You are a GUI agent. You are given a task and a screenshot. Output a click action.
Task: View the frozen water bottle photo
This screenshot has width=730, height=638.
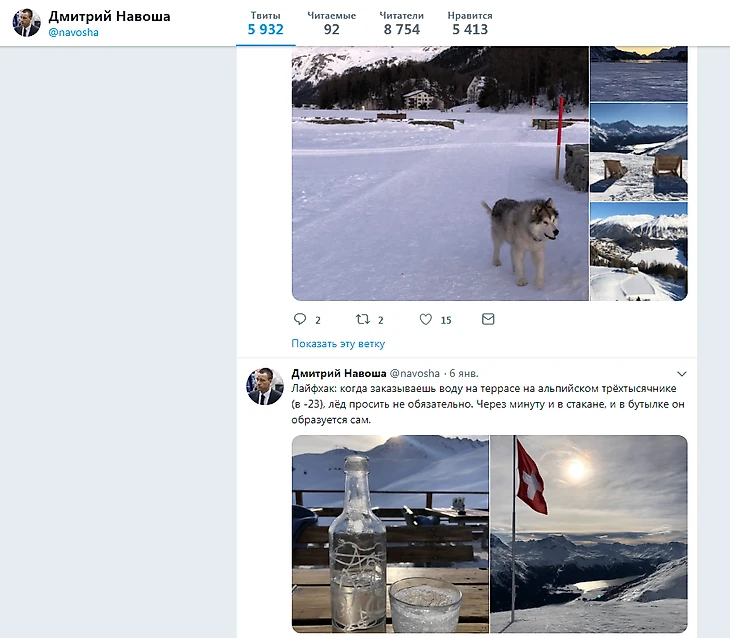tap(390, 535)
